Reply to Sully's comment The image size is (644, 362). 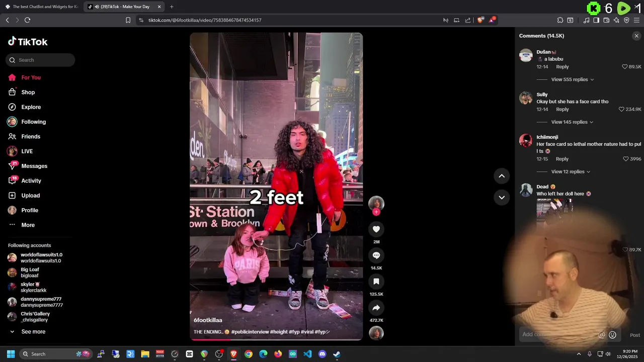(562, 109)
